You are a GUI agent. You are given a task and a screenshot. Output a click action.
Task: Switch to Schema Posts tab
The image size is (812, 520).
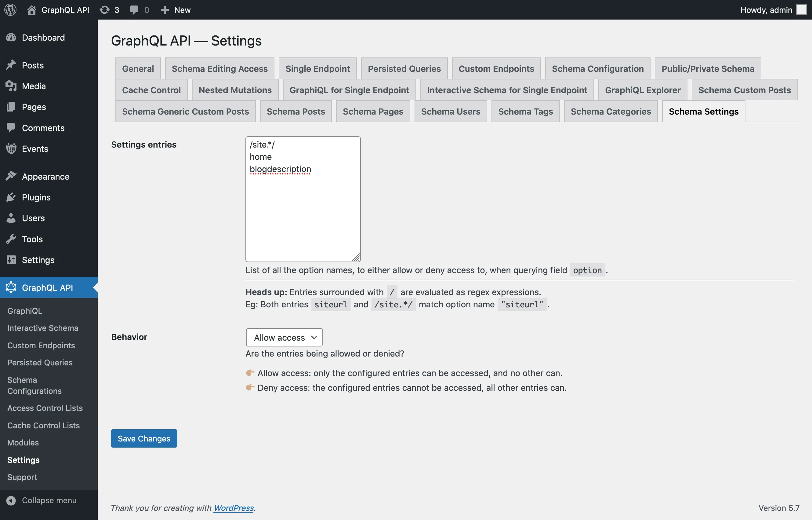tap(296, 111)
